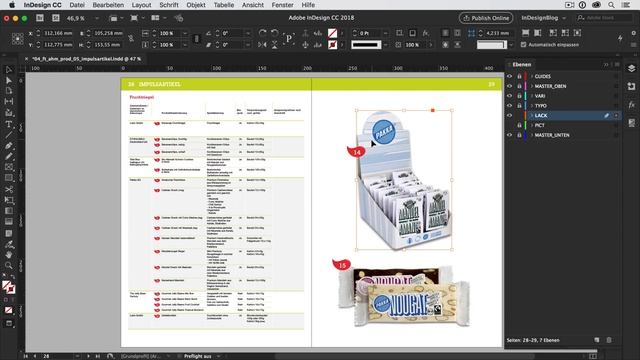Click fill/stroke swatch in toolbox
Image resolution: width=640 pixels, height=360 pixels.
[9, 287]
